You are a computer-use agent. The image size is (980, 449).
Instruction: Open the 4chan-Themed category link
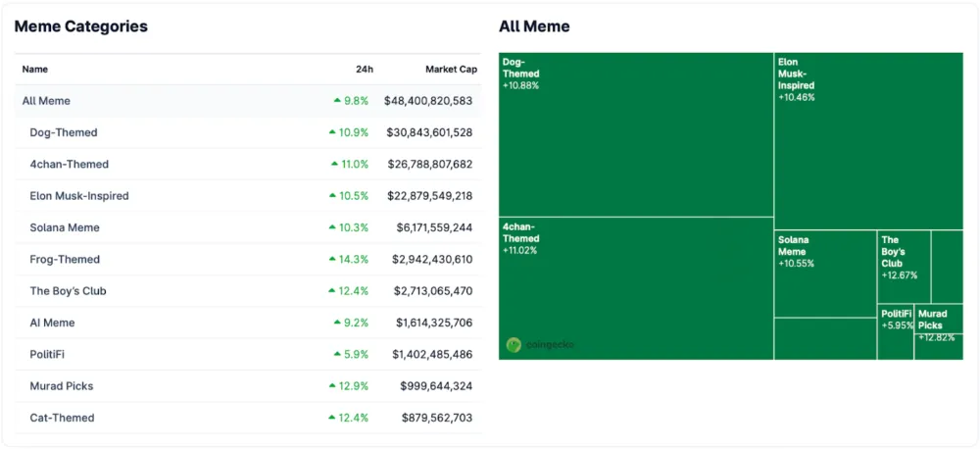69,165
